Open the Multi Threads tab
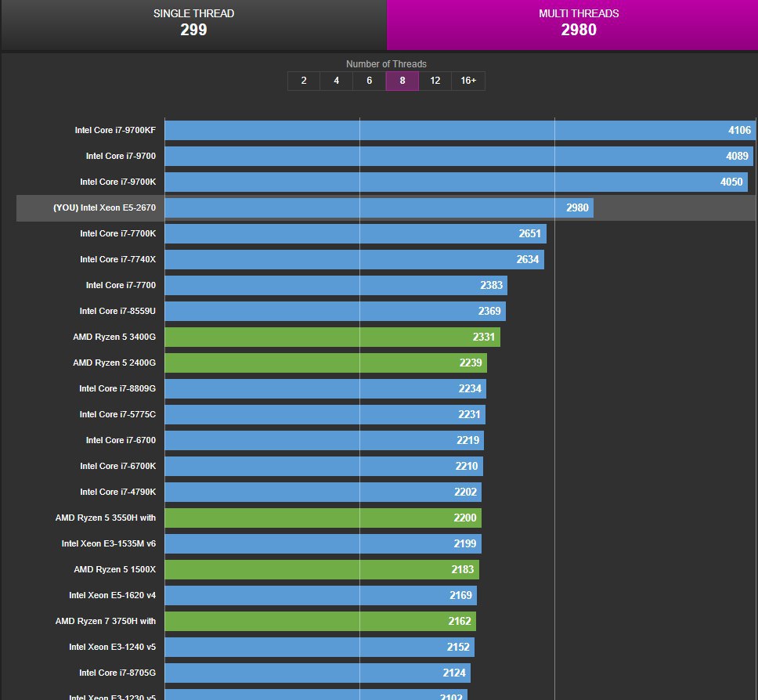This screenshot has height=700, width=758. 572,24
